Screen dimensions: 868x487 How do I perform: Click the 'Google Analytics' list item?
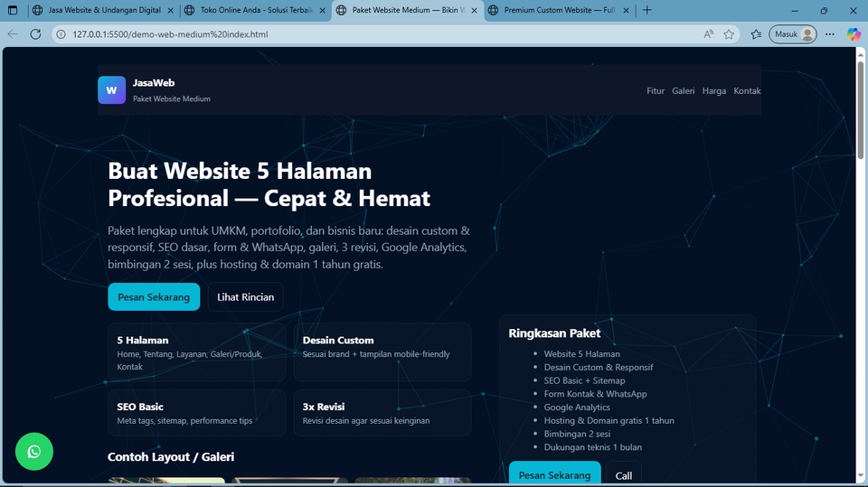pos(577,407)
